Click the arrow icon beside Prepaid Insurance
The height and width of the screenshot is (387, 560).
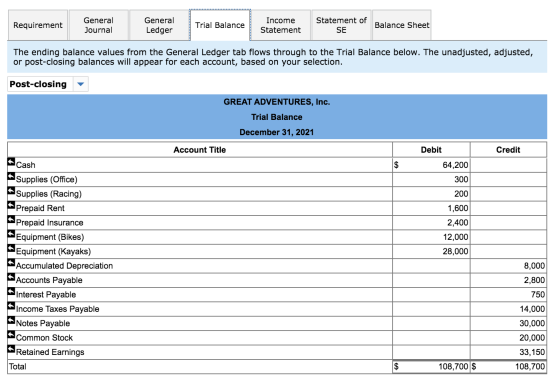(x=11, y=219)
